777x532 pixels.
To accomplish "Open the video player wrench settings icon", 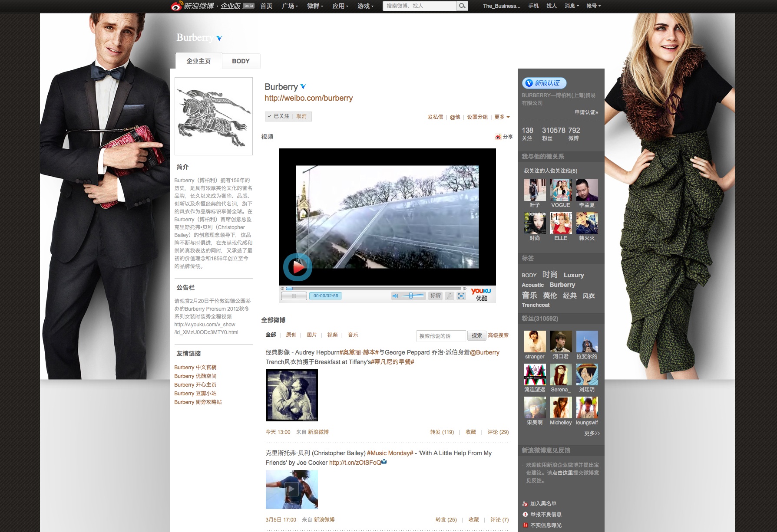I will [450, 296].
